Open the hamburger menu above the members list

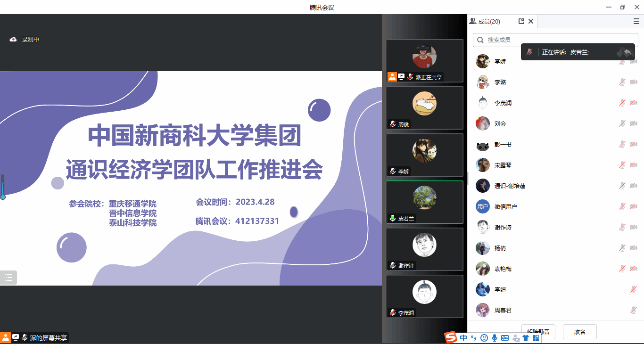(x=636, y=21)
